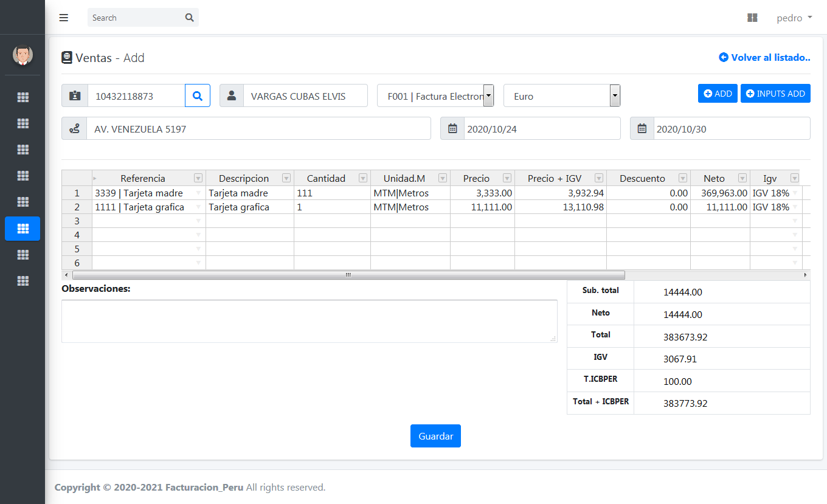This screenshot has height=504, width=827.
Task: Expand the IGV 18% dropdown in row 1
Action: [795, 193]
